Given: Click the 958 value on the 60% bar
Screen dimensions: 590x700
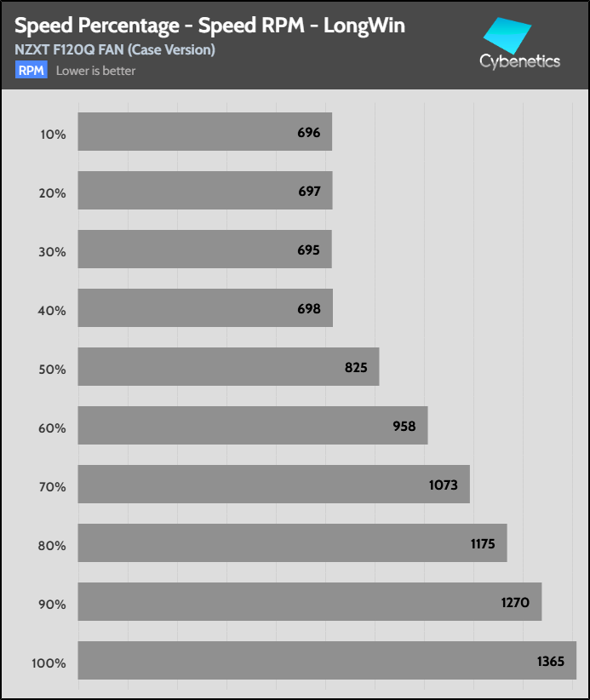Looking at the screenshot, I should 404,426.
